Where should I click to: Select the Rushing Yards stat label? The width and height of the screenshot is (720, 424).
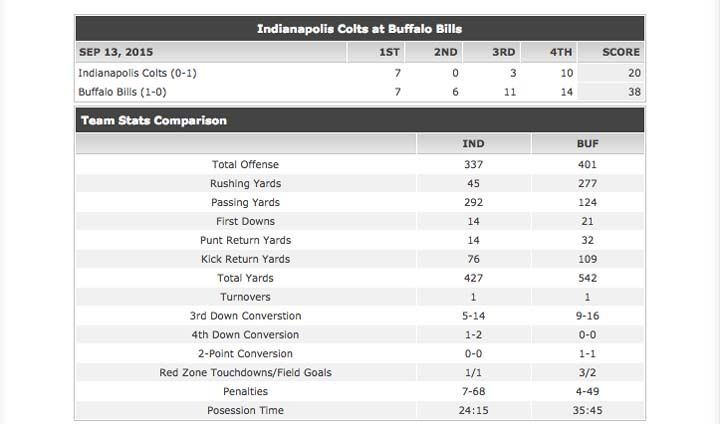245,183
